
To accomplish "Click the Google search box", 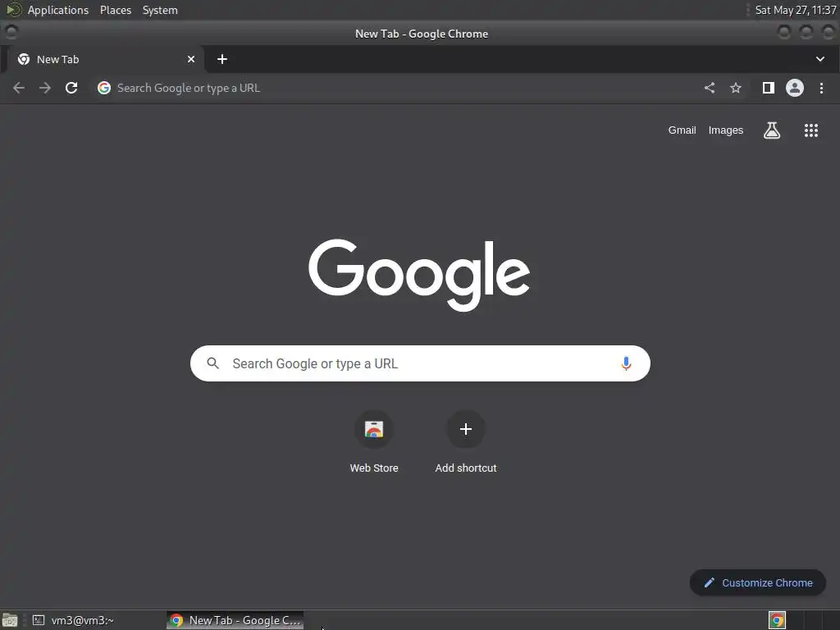I will [420, 363].
